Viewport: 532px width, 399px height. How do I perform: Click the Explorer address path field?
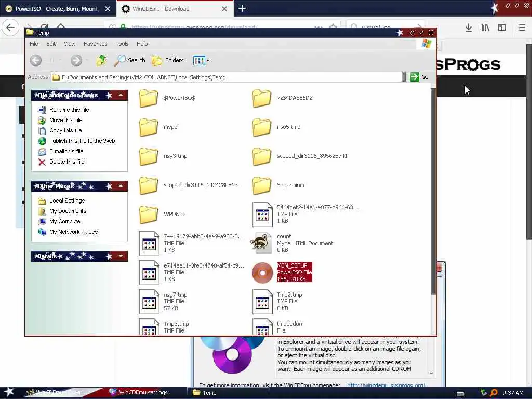click(225, 77)
